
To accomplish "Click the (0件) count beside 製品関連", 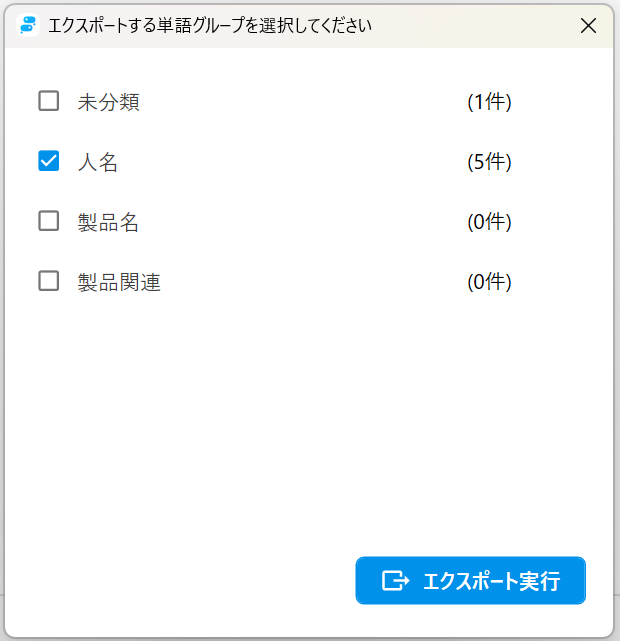I will [489, 282].
